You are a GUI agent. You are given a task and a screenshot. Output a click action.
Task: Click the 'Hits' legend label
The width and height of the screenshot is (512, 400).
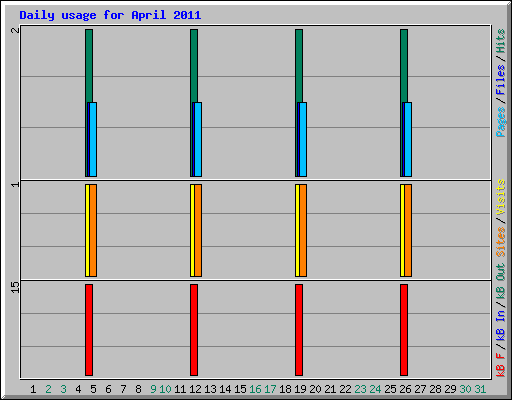pos(501,41)
